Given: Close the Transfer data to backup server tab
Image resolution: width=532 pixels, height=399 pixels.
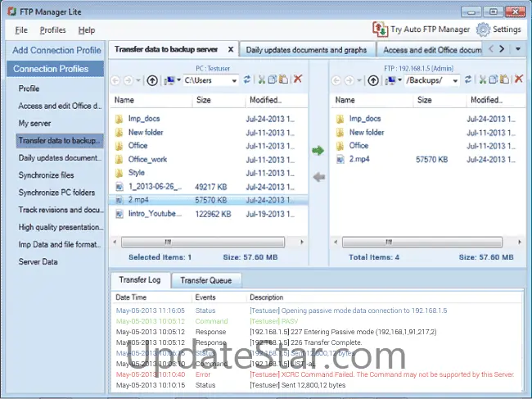Looking at the screenshot, I should (231, 50).
